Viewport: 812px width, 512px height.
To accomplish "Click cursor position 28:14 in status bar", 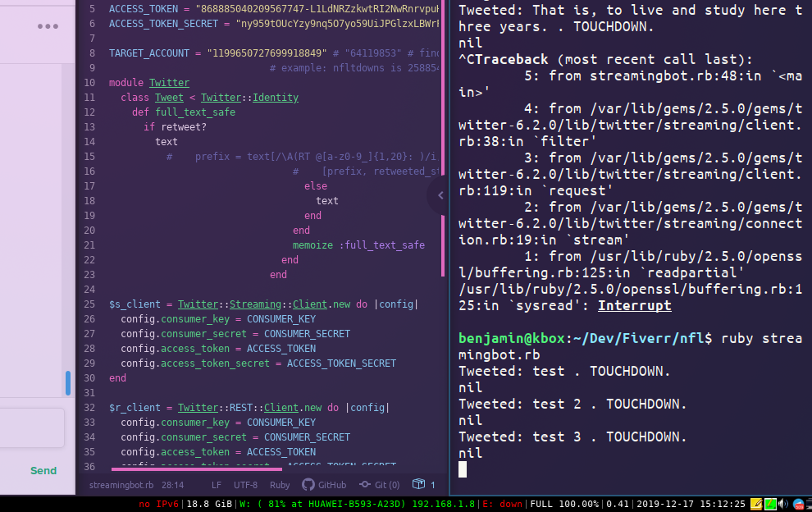I will click(172, 485).
